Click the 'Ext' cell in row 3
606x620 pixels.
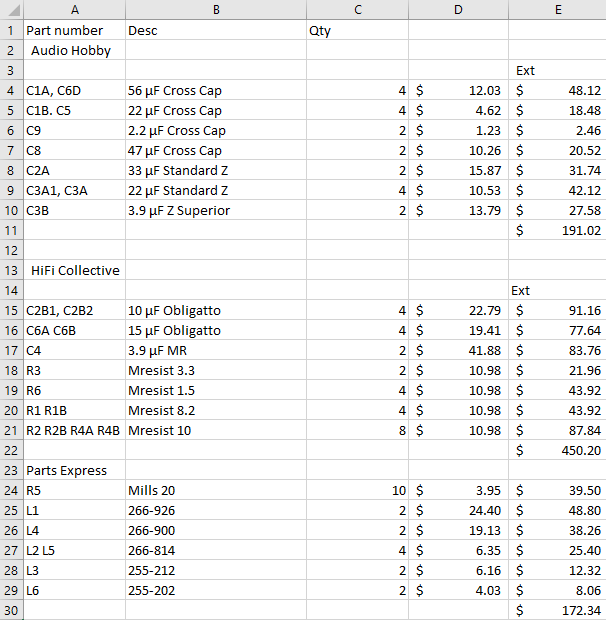[x=557, y=70]
